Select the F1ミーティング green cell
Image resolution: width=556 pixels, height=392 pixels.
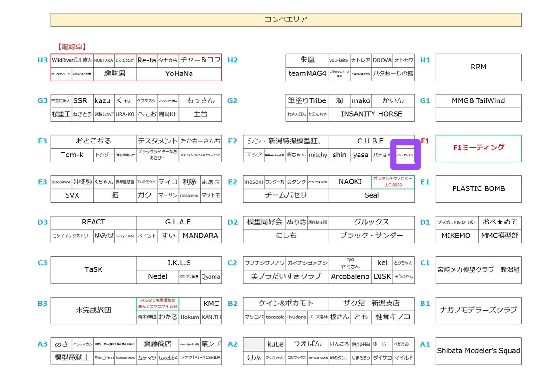point(478,148)
